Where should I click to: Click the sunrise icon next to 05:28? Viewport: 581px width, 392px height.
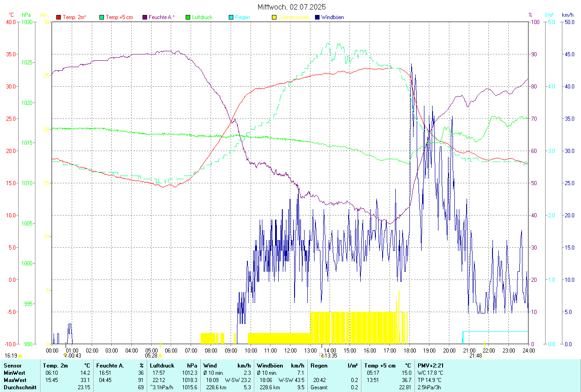tap(160, 356)
